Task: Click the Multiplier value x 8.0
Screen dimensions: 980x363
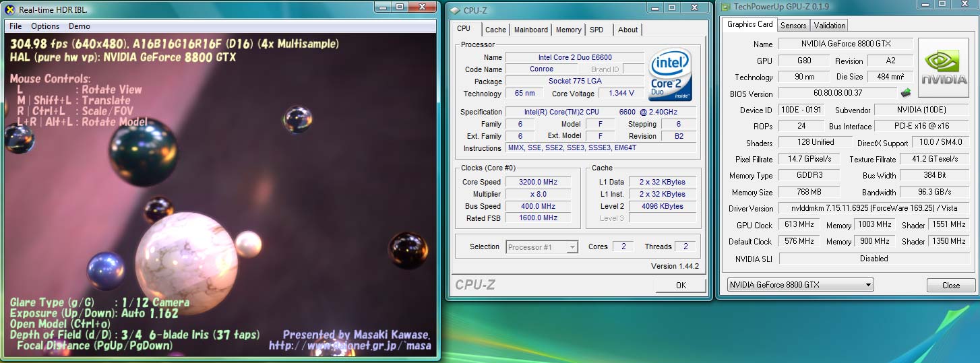Action: coord(538,194)
